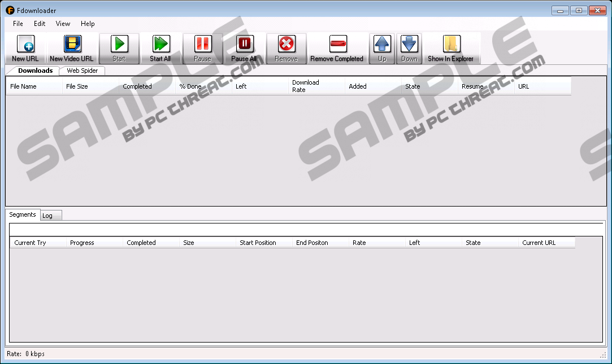Click the Current URL column header
This screenshot has width=612, height=364.
coord(547,243)
